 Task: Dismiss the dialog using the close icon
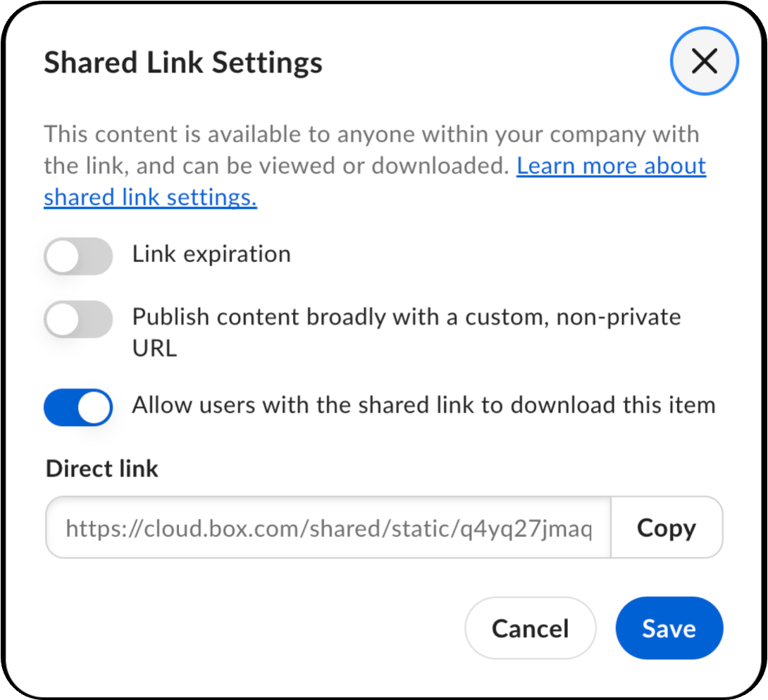[704, 61]
